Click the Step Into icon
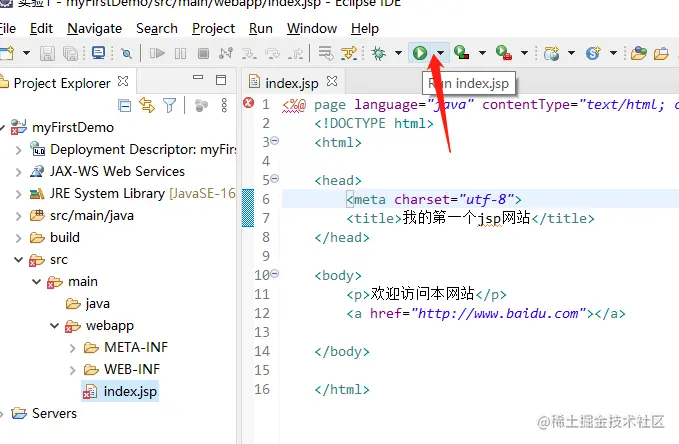This screenshot has height=444, width=679. tap(249, 53)
